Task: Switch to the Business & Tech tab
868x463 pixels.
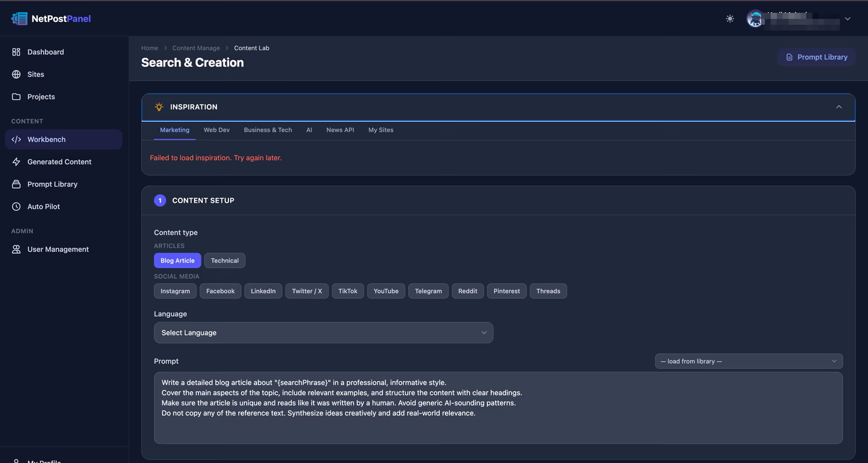Action: [268, 130]
